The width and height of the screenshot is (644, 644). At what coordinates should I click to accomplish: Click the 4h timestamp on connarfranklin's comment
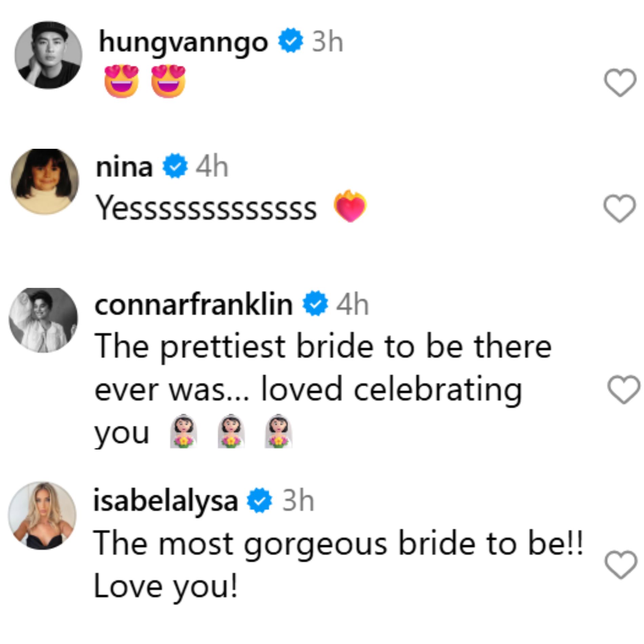pos(352,304)
